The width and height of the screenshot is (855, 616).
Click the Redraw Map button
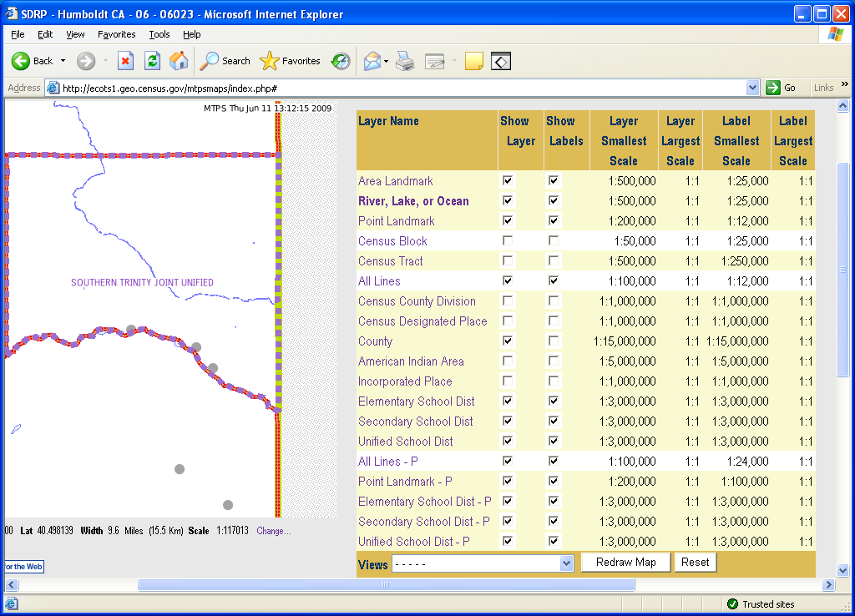pyautogui.click(x=625, y=563)
